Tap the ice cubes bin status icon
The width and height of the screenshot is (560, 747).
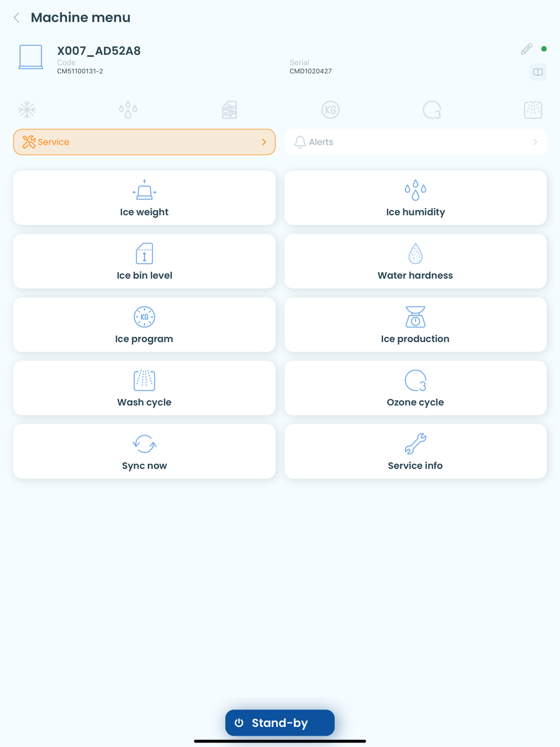(x=230, y=110)
